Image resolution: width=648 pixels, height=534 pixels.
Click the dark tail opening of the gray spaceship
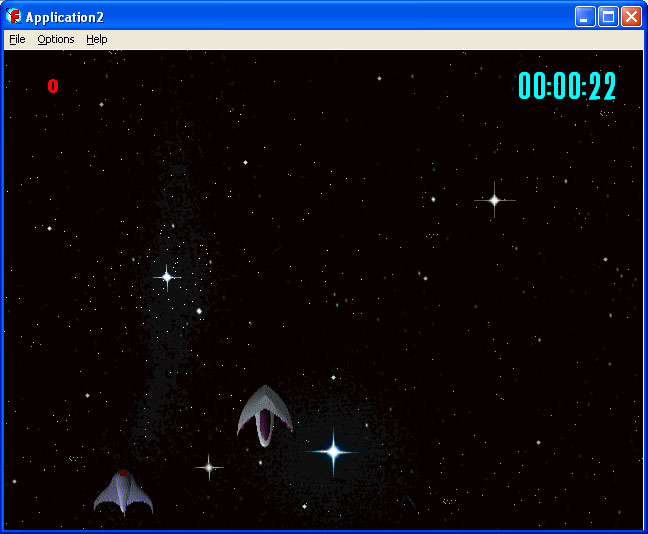[x=264, y=428]
